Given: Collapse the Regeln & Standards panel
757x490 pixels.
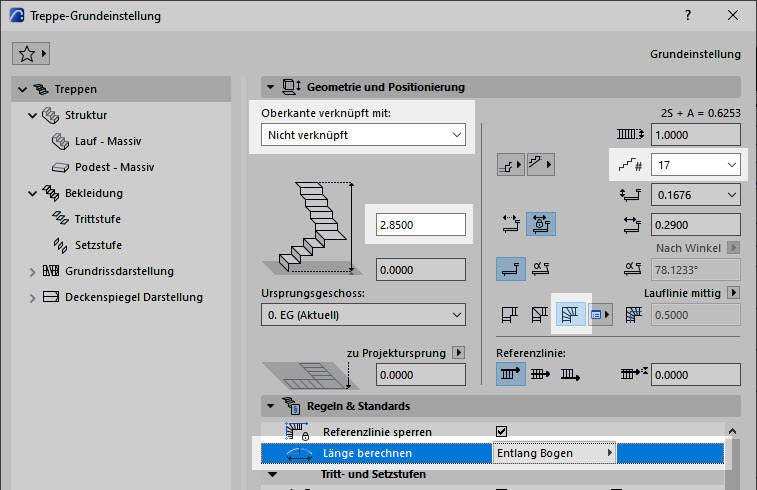Looking at the screenshot, I should [270, 406].
